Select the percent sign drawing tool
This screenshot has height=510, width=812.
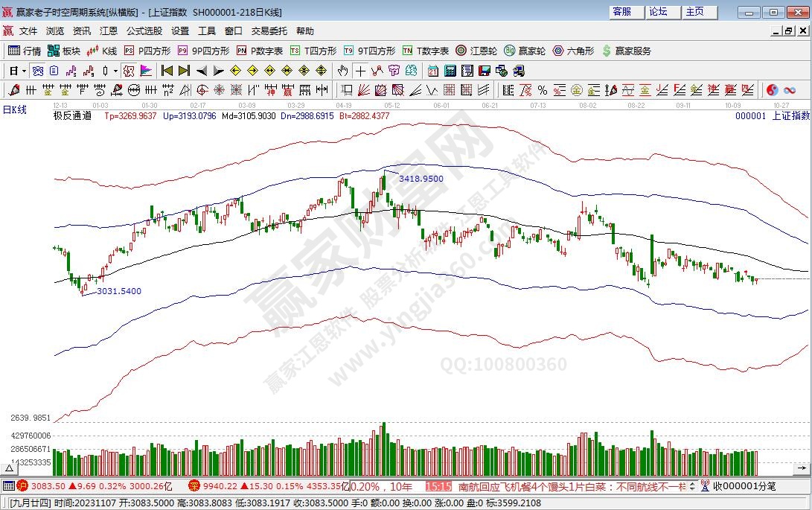pyautogui.click(x=543, y=90)
